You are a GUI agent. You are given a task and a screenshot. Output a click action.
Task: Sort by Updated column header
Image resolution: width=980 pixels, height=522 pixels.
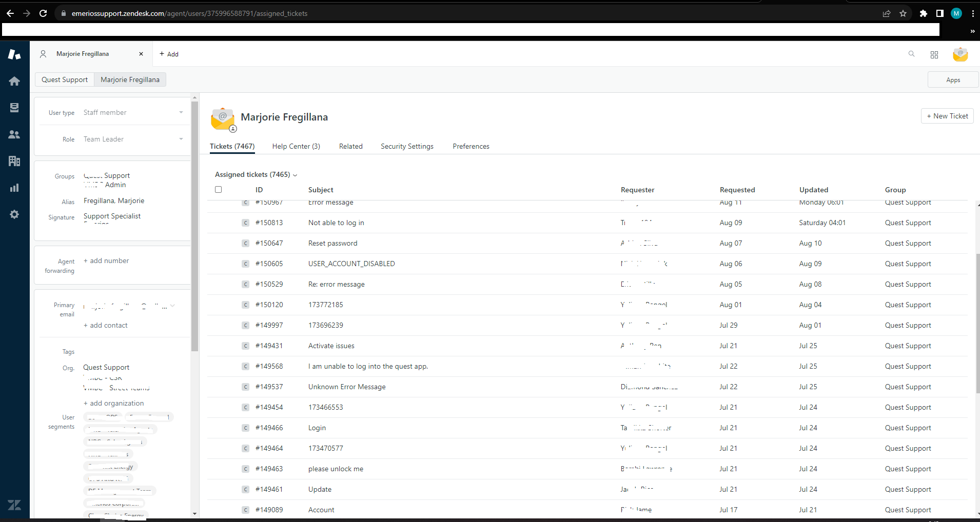tap(814, 190)
